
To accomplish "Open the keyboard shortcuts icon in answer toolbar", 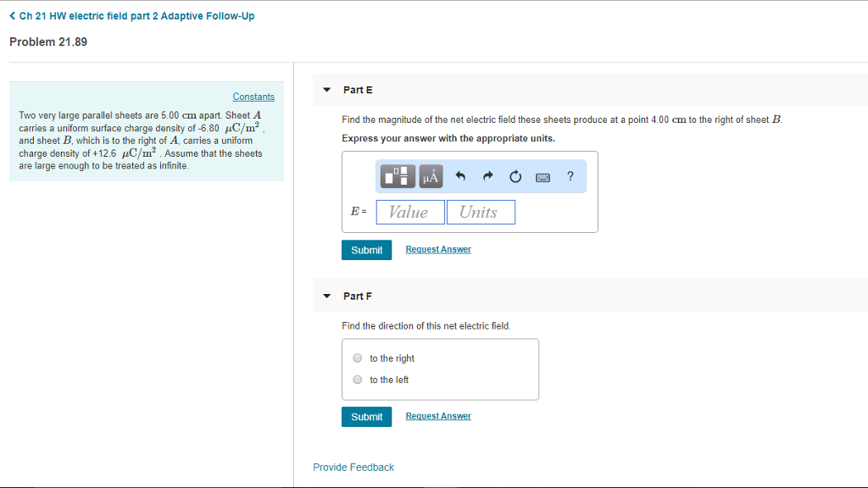I will 542,176.
